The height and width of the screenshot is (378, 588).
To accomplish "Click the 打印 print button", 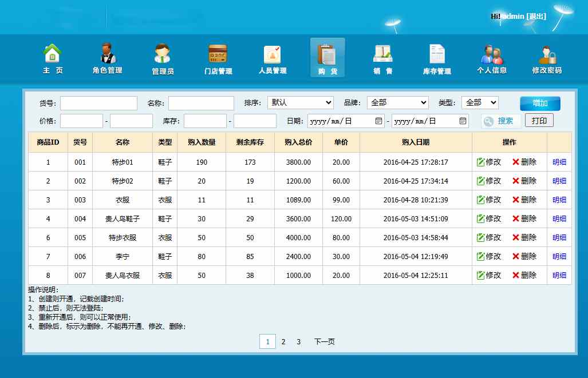I will pyautogui.click(x=539, y=121).
